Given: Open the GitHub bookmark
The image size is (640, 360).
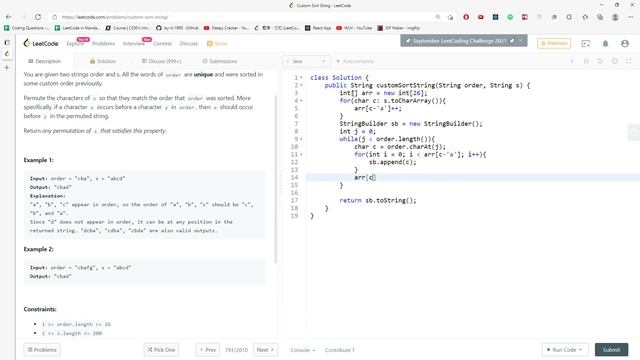Looking at the screenshot, I should coord(177,28).
